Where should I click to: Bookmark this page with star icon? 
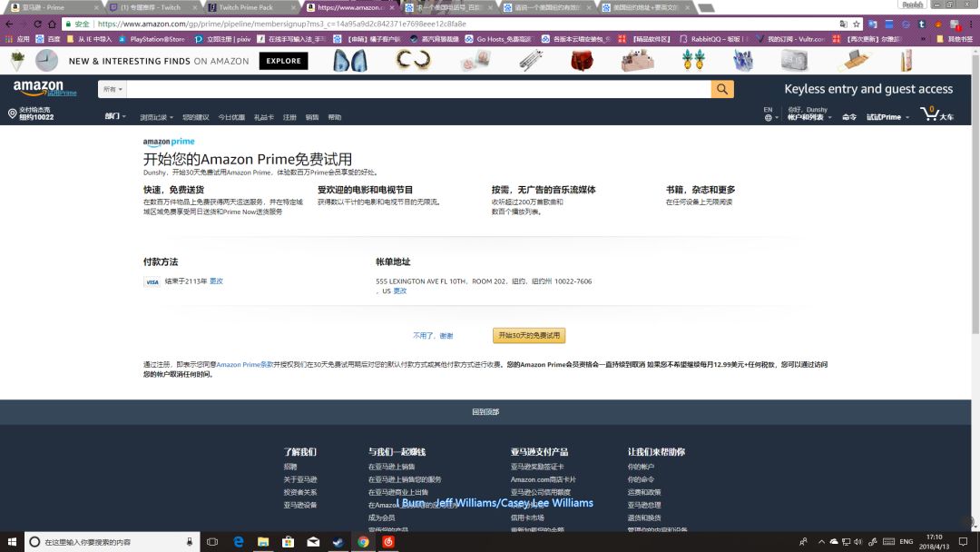point(857,24)
